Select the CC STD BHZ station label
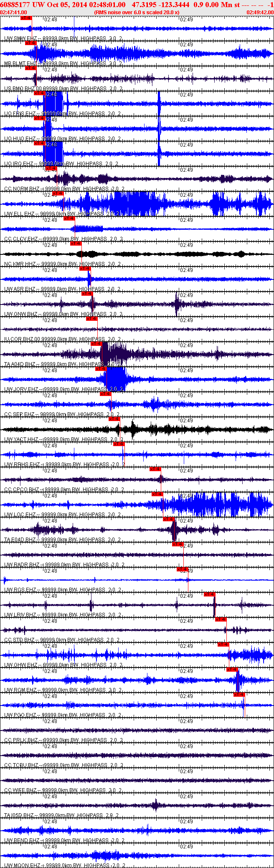The height and width of the screenshot is (868, 274). tap(61, 640)
